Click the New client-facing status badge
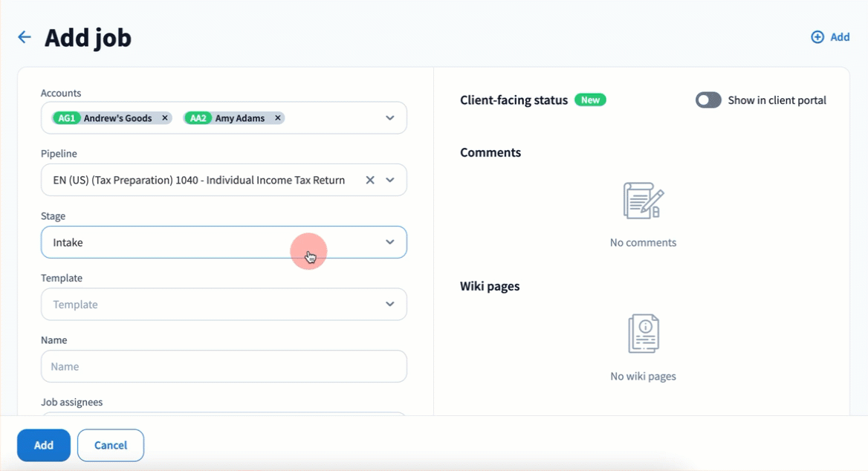The width and height of the screenshot is (868, 471). click(590, 100)
